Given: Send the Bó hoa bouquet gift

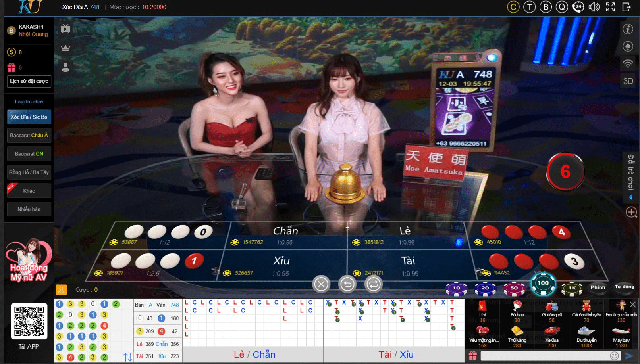Looking at the screenshot, I should (x=517, y=312).
